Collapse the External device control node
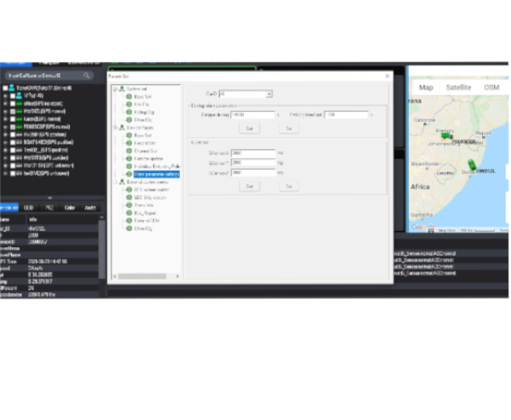Viewport: 511px width, 420px height. (x=115, y=181)
